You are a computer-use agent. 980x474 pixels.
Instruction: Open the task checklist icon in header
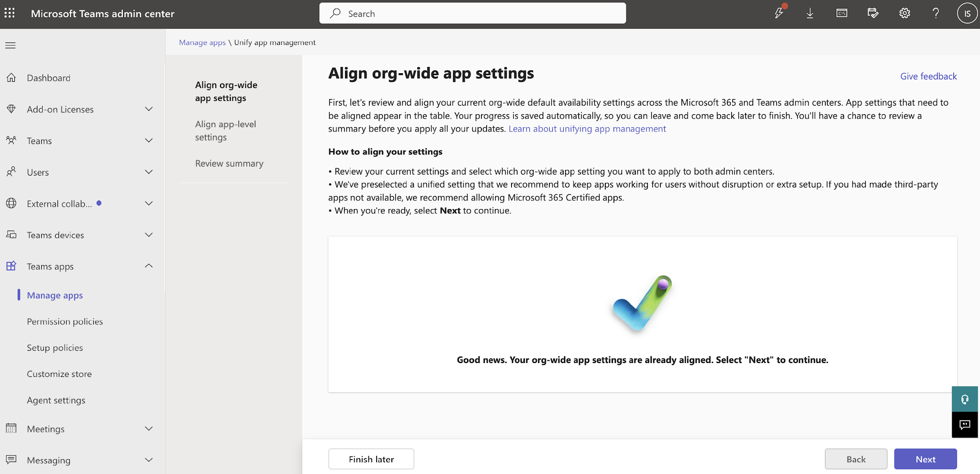click(x=873, y=13)
